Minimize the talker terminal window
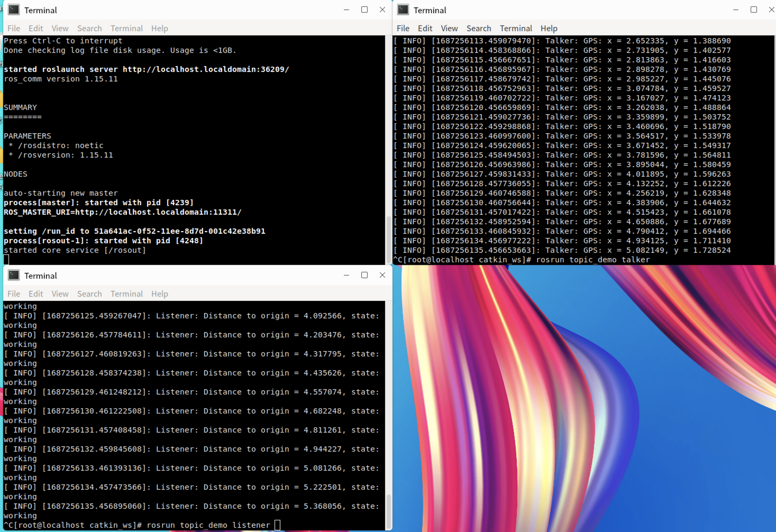Image resolution: width=776 pixels, height=532 pixels. [x=736, y=10]
